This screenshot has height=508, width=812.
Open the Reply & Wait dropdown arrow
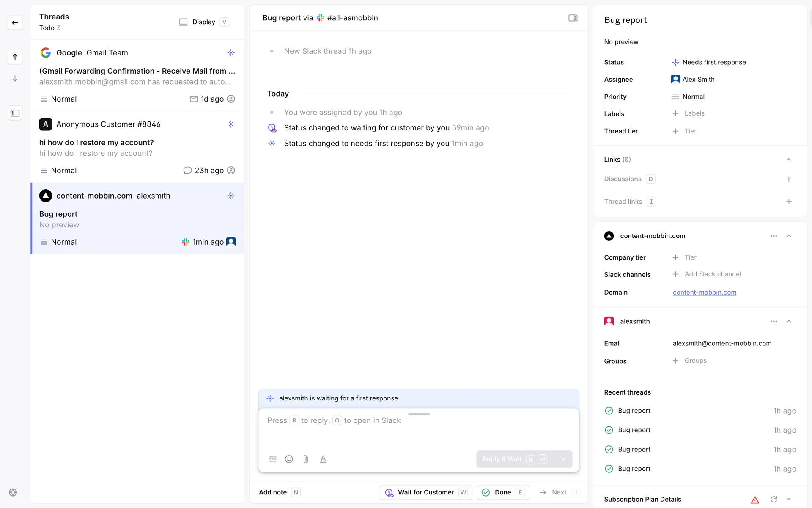pos(563,459)
